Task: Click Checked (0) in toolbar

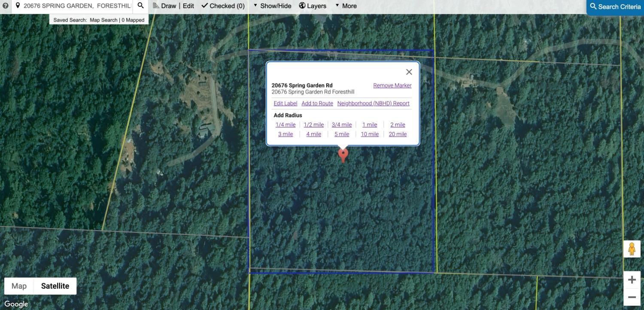Action: (x=223, y=6)
